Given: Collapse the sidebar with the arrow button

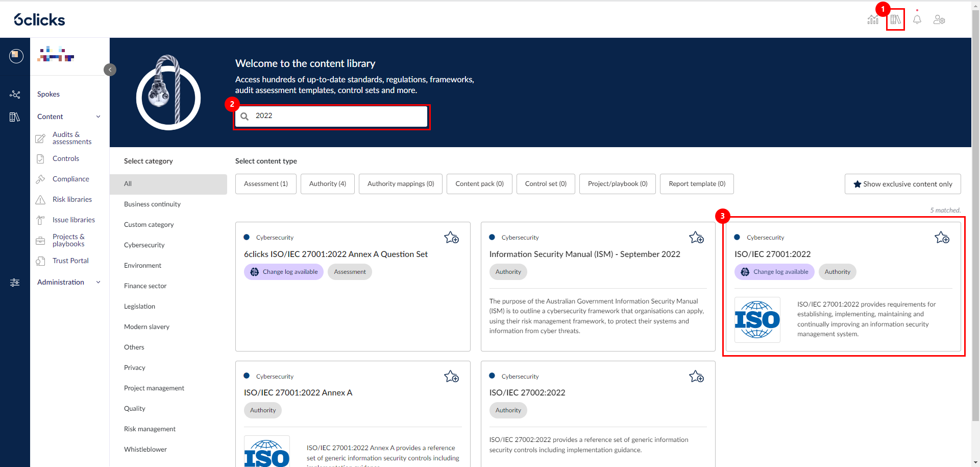Looking at the screenshot, I should [110, 69].
